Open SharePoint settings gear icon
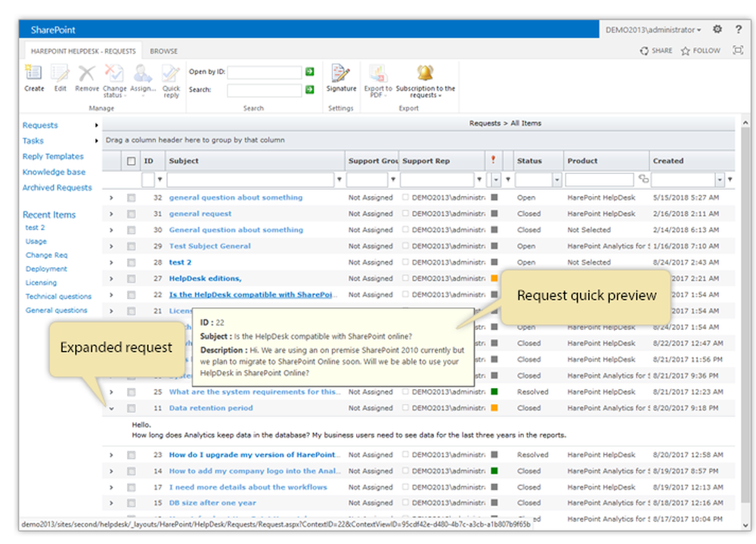This screenshot has height=544, width=756. [x=717, y=30]
